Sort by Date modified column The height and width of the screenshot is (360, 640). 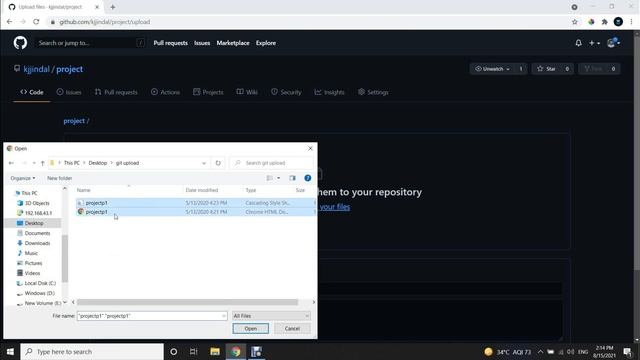tap(202, 190)
